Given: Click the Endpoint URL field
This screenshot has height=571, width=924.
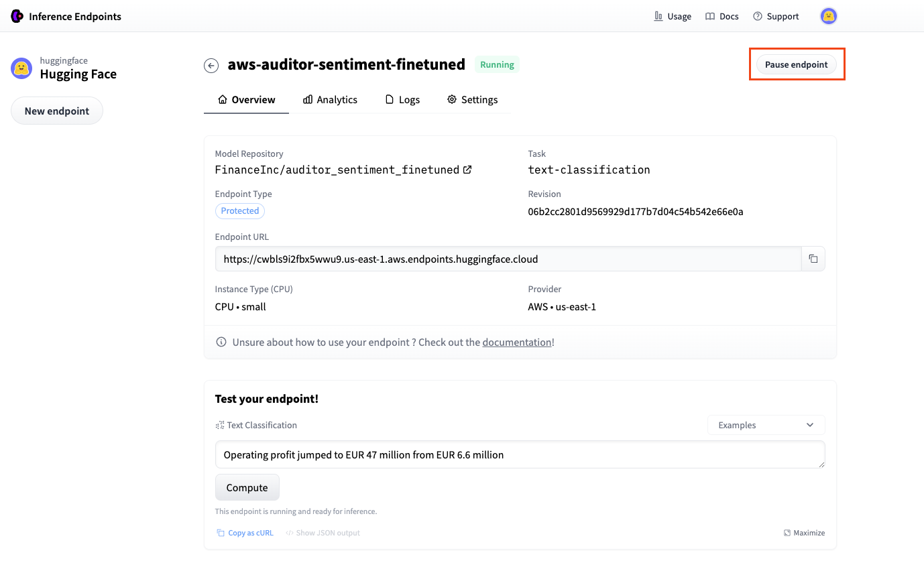Looking at the screenshot, I should point(508,259).
